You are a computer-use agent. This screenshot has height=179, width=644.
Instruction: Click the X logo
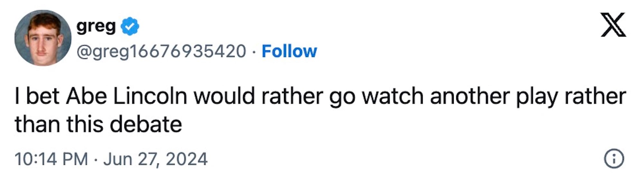tap(613, 25)
